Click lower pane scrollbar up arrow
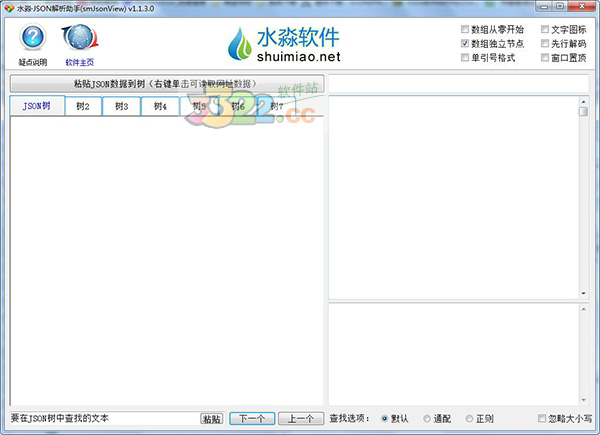 tap(583, 309)
